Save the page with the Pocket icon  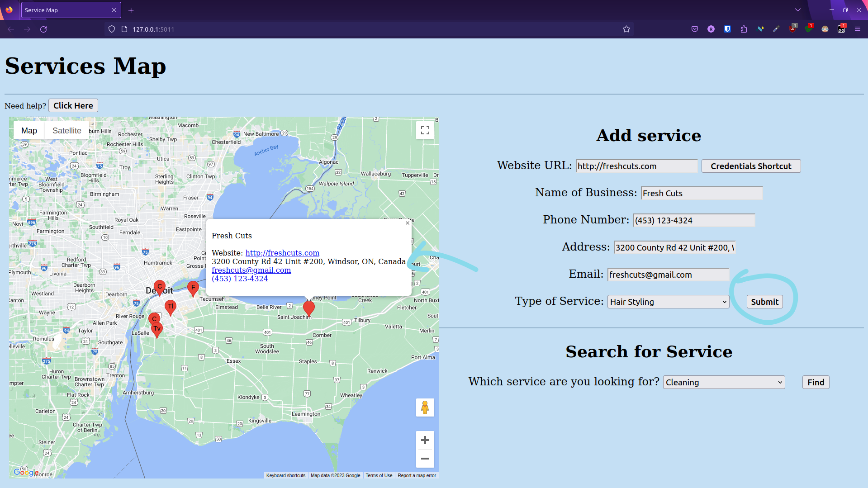click(695, 29)
